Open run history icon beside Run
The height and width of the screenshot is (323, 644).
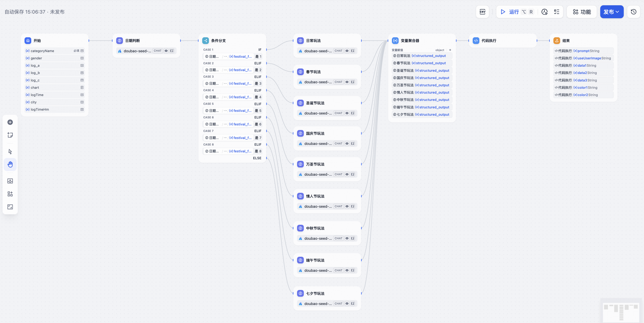click(545, 12)
